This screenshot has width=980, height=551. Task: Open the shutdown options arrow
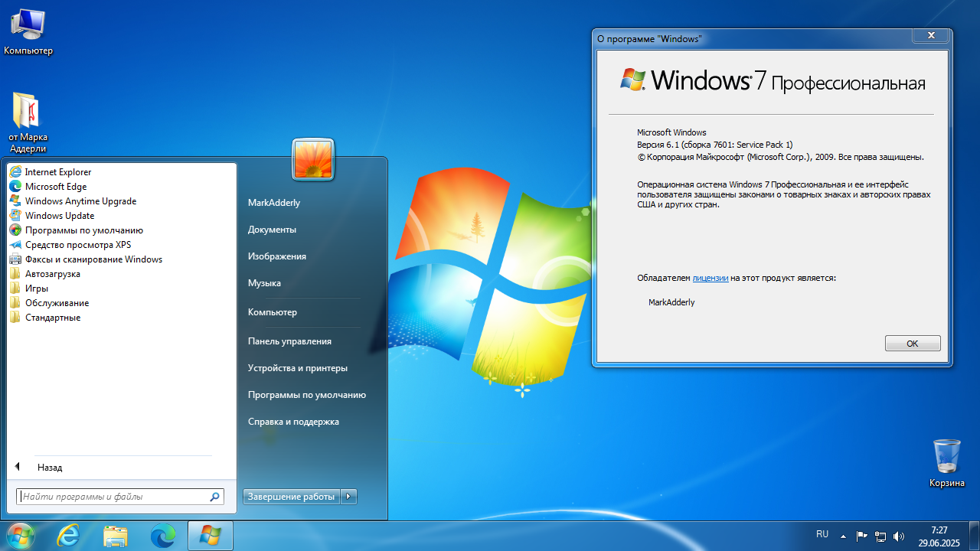[x=349, y=497]
